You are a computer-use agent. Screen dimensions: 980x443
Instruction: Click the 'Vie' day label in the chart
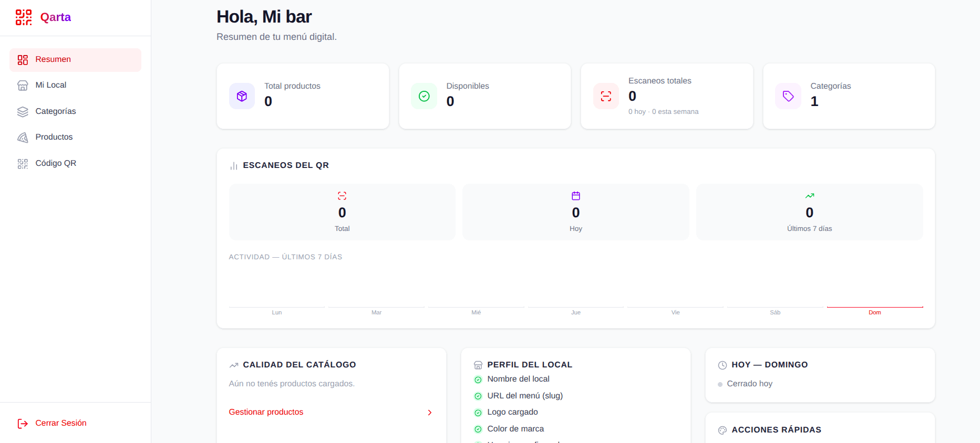click(x=676, y=313)
